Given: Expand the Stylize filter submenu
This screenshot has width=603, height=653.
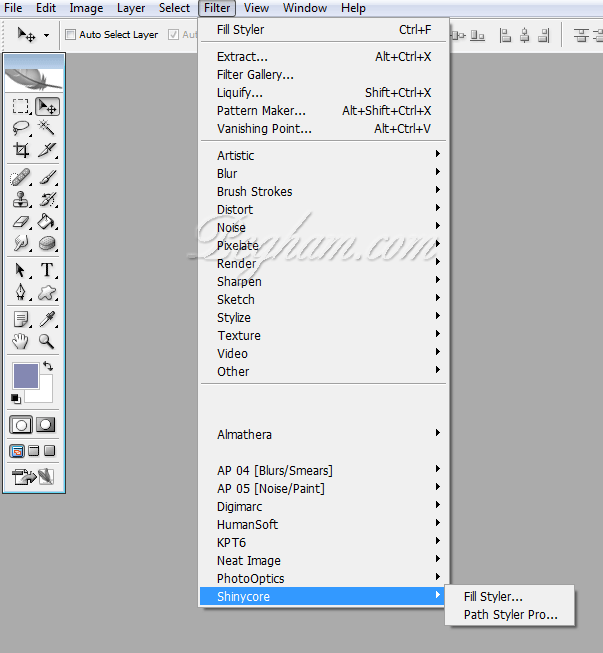Looking at the screenshot, I should (x=323, y=317).
